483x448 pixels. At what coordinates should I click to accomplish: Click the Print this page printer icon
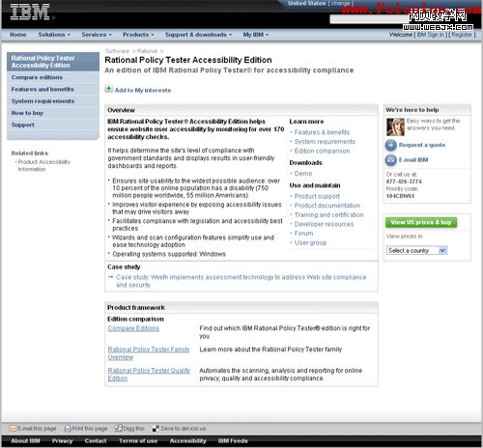[x=68, y=429]
